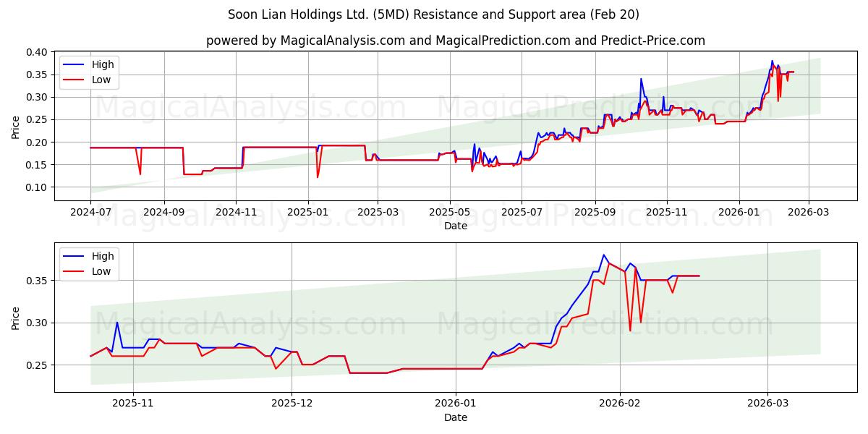Click the '2025-11' x-axis label in bottom chart
This screenshot has height=434, width=868.
134,405
